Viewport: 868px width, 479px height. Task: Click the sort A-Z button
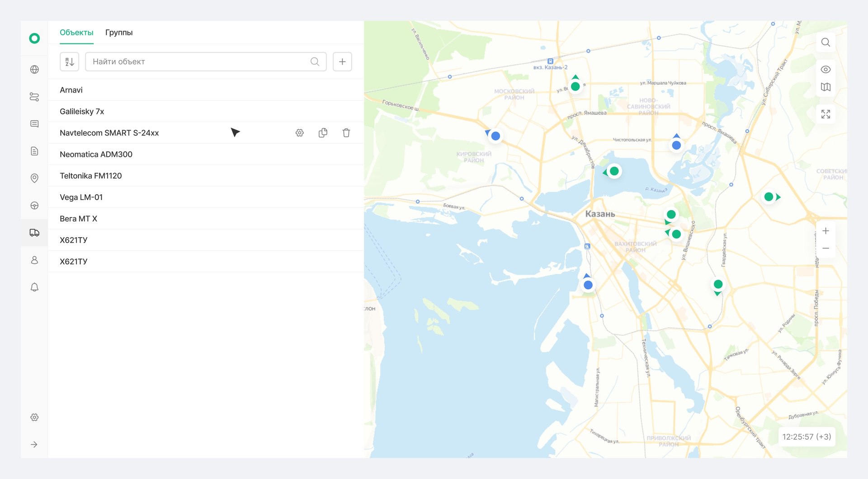click(70, 61)
